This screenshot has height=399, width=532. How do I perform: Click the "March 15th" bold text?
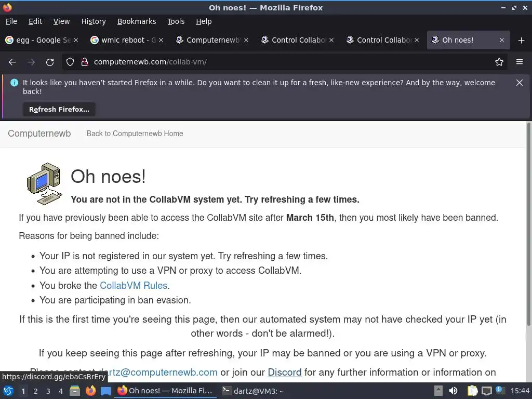(310, 218)
